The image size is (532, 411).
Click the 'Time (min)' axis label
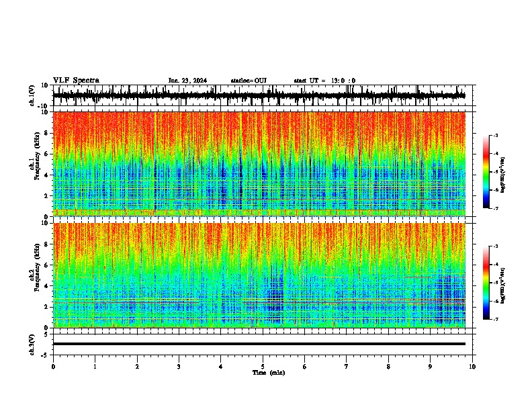coord(269,373)
